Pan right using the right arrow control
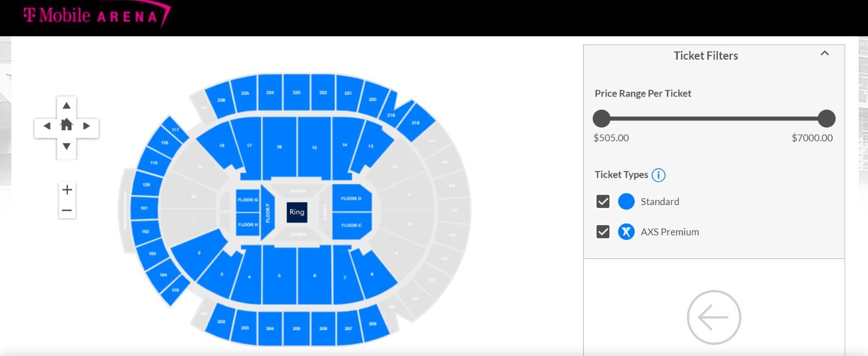868x356 pixels. click(86, 126)
